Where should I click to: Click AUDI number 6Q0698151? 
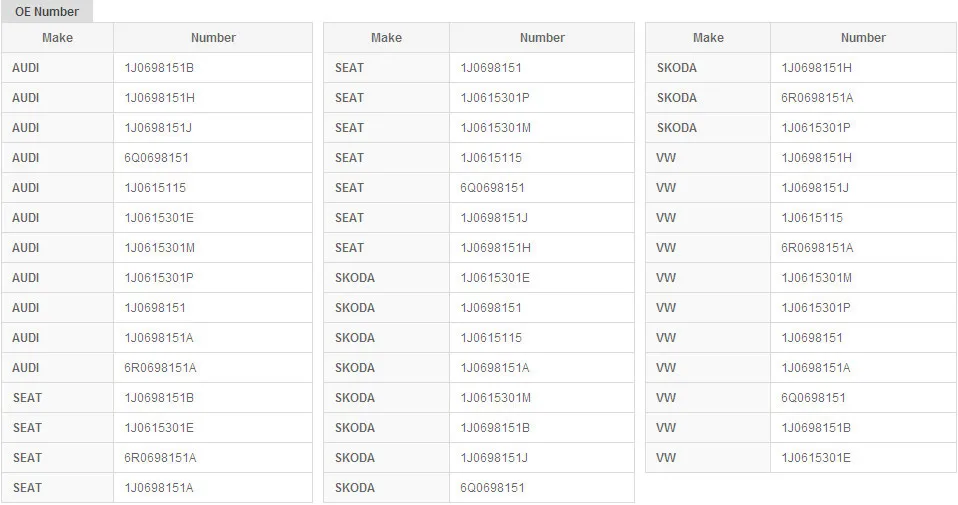pos(156,158)
